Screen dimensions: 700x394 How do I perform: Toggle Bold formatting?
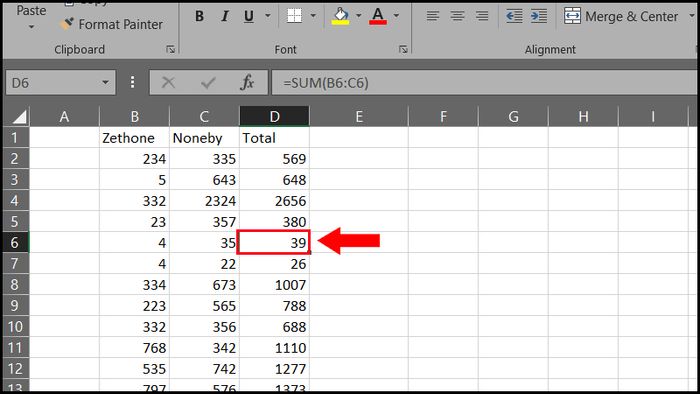200,17
